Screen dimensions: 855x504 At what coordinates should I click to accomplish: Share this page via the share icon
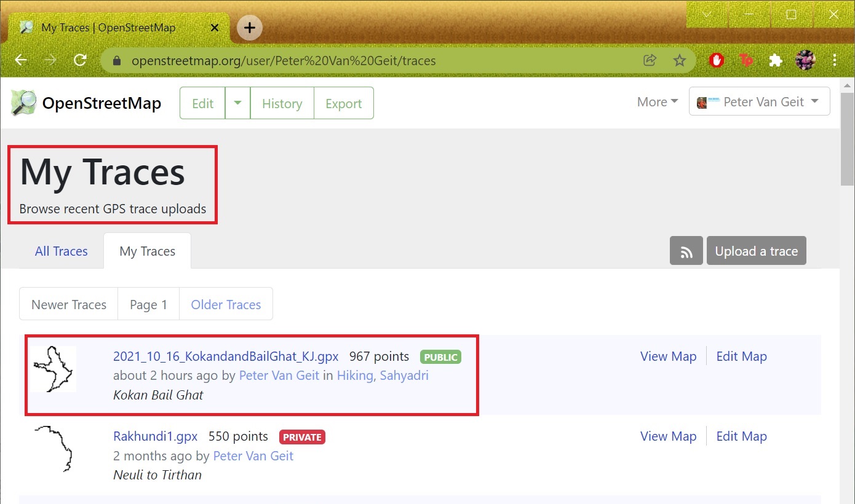tap(650, 60)
